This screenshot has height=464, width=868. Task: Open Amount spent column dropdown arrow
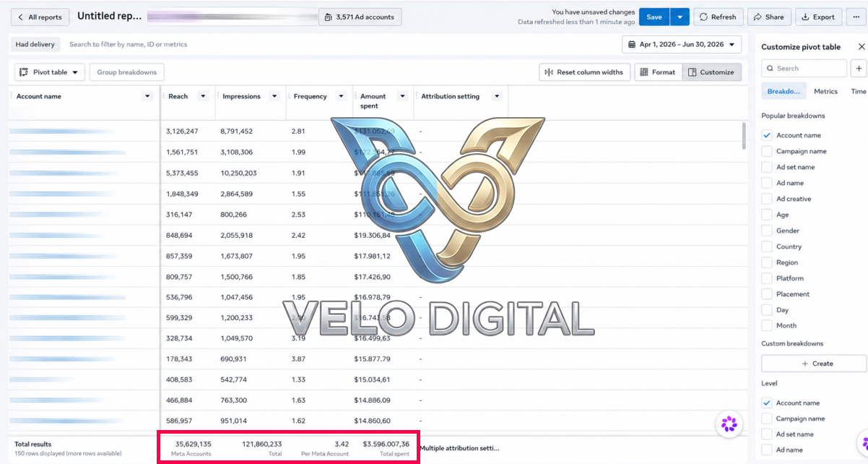point(402,96)
